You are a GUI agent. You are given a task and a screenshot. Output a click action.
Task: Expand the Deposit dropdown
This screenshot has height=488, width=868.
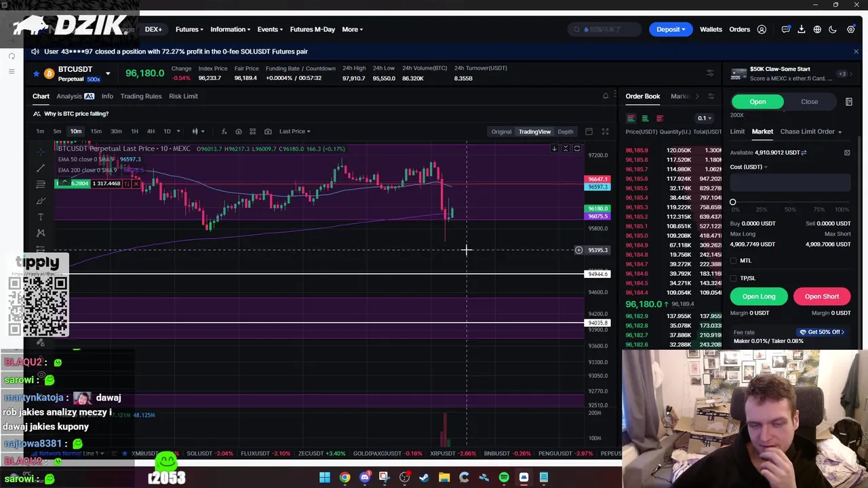click(671, 29)
